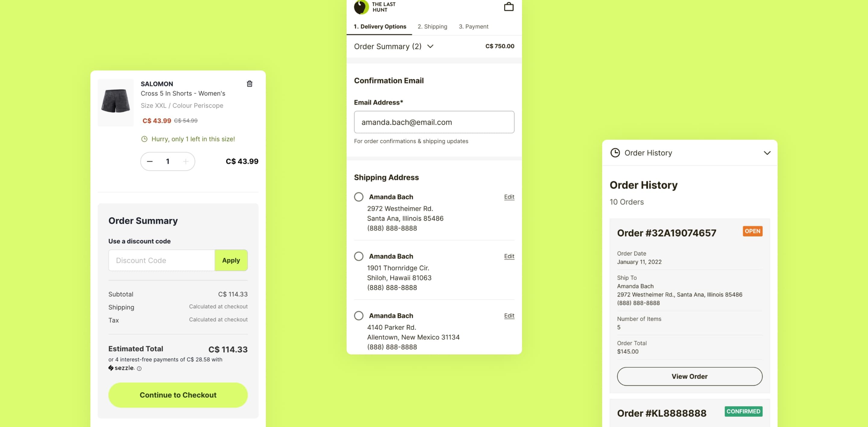Click View Order for order #32A19074657
868x427 pixels.
click(689, 376)
